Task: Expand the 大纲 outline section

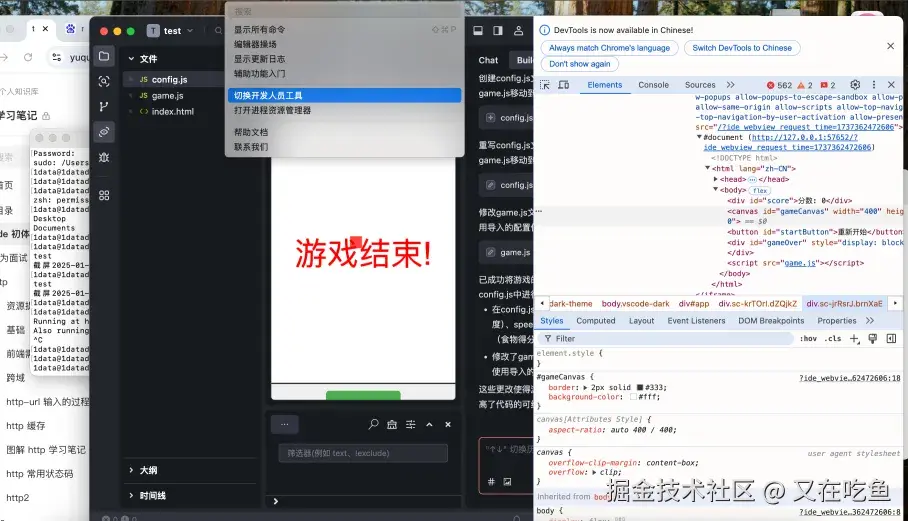Action: point(131,470)
